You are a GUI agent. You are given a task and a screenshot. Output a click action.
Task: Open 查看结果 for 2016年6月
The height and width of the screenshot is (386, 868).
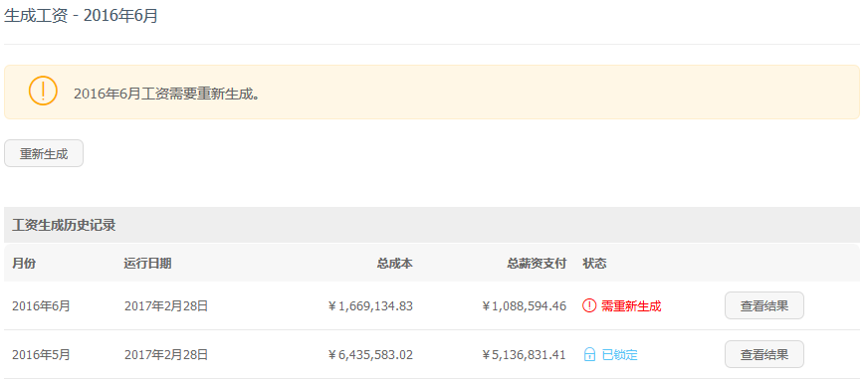[763, 305]
